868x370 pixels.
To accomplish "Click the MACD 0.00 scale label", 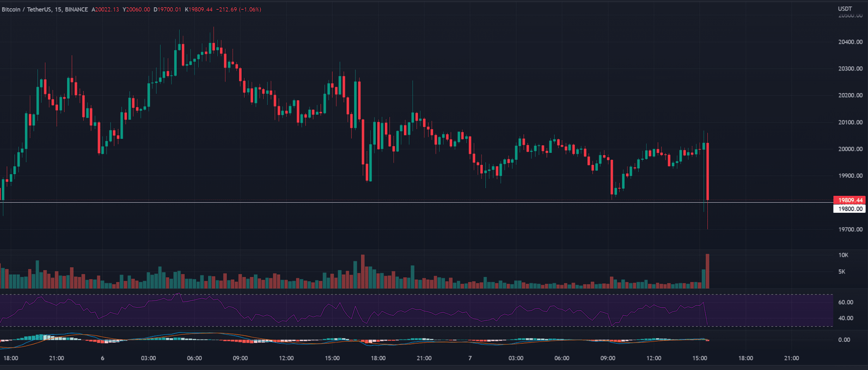I will tap(844, 339).
